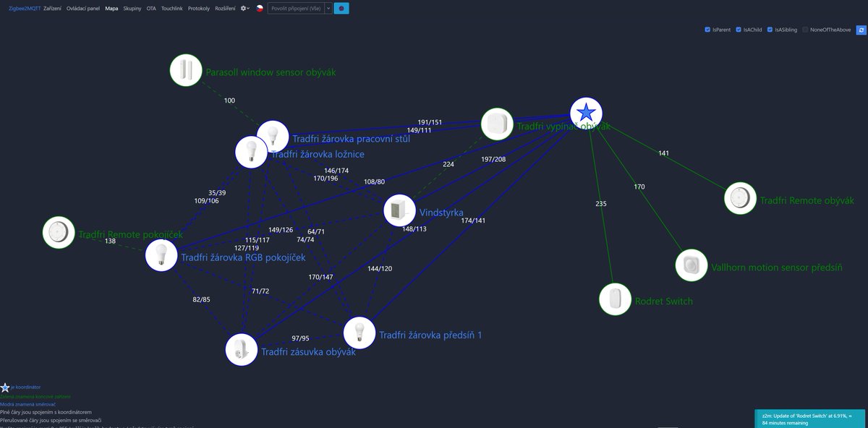Click the Tradfri zásuvka obývák label
Viewport: 868px width, 428px height.
pyautogui.click(x=308, y=352)
